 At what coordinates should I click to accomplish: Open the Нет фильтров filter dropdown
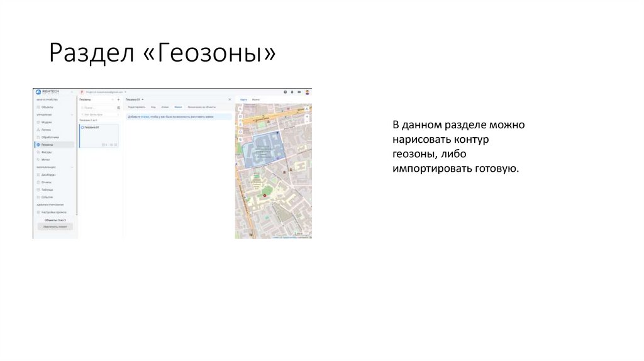[100, 114]
